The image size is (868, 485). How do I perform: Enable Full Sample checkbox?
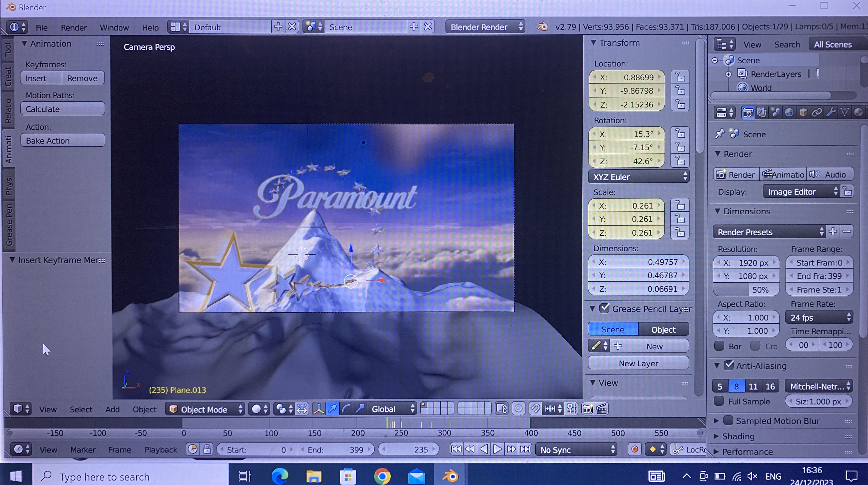(x=719, y=401)
